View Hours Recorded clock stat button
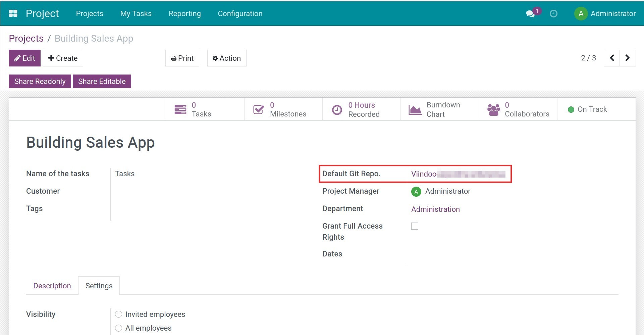 coord(337,110)
